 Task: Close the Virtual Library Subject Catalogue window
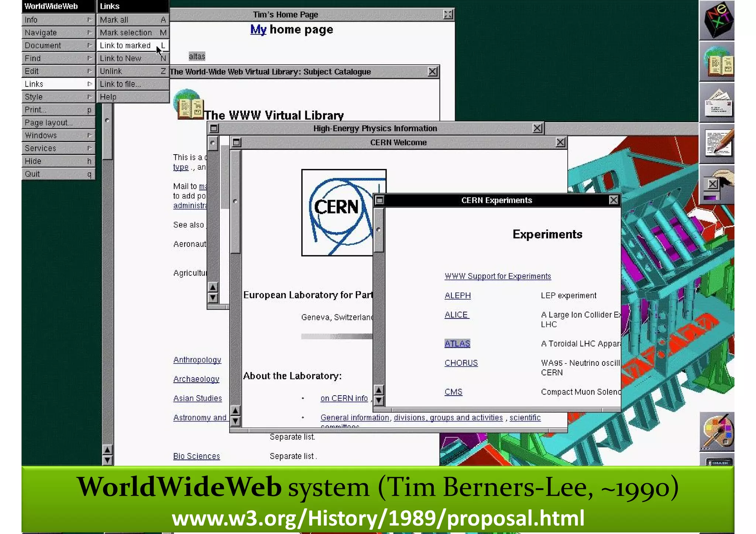(x=432, y=72)
